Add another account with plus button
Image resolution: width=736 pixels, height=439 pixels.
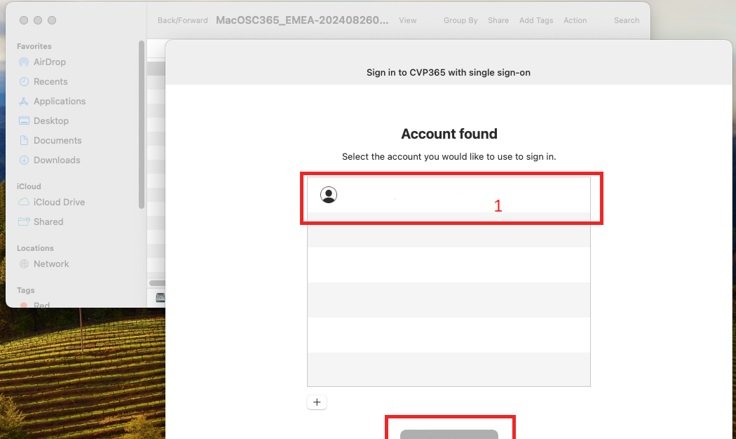coord(317,402)
